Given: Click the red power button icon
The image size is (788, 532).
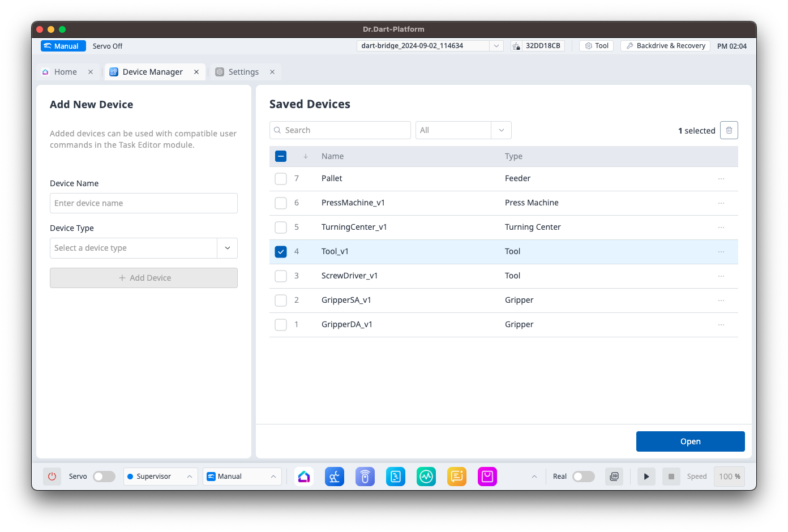Looking at the screenshot, I should pos(52,477).
